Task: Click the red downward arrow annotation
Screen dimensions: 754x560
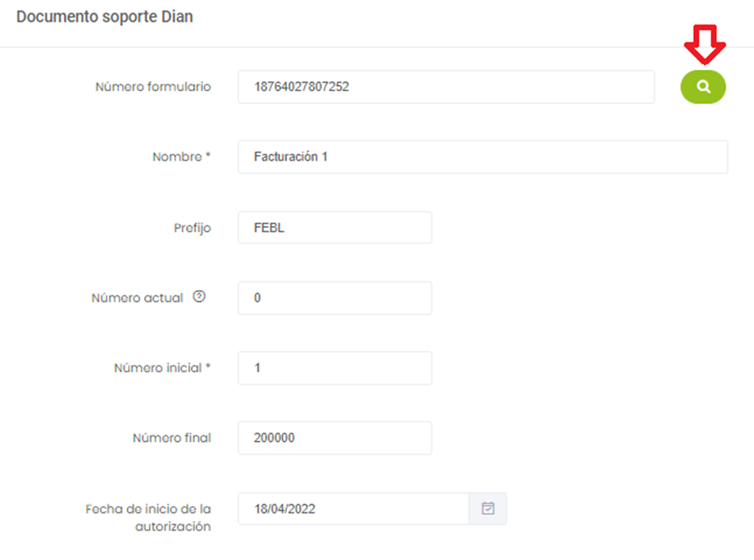Action: pos(704,44)
